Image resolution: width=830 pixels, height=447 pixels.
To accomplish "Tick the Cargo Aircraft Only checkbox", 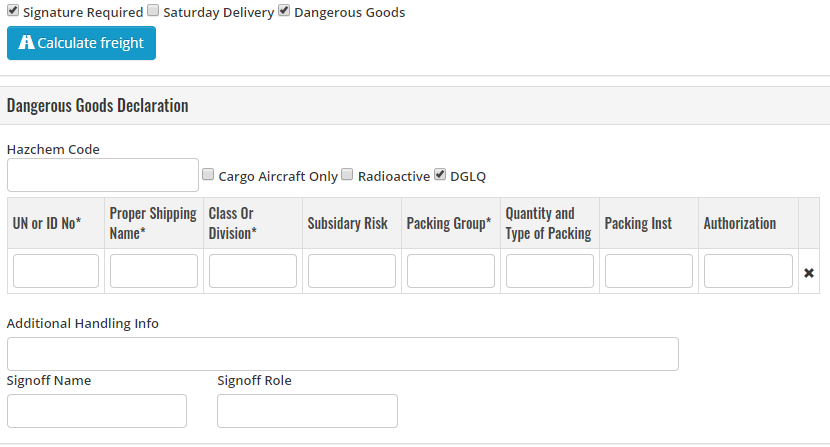I will 208,174.
